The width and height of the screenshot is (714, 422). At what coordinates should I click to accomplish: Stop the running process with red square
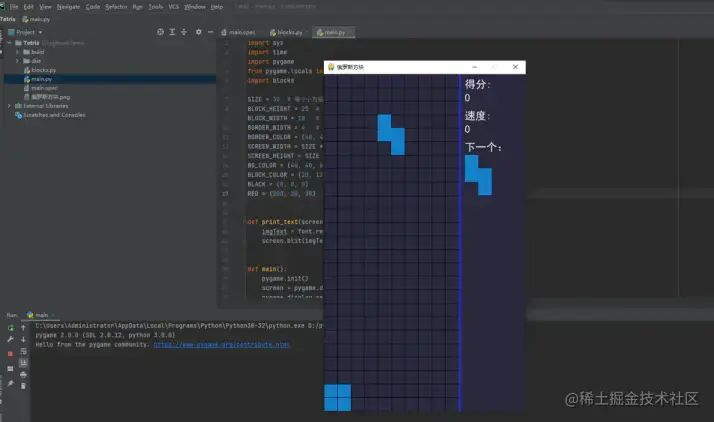10,354
